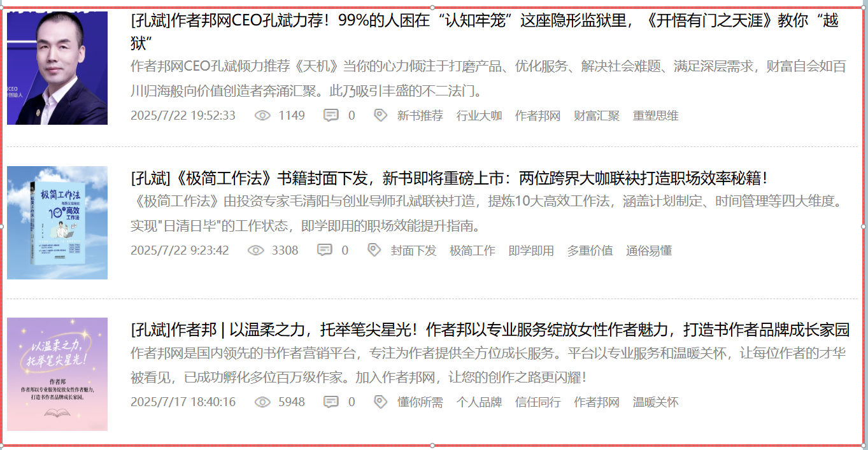Select the 懂你所需 tag
Image resolution: width=868 pixels, height=450 pixels.
[420, 402]
